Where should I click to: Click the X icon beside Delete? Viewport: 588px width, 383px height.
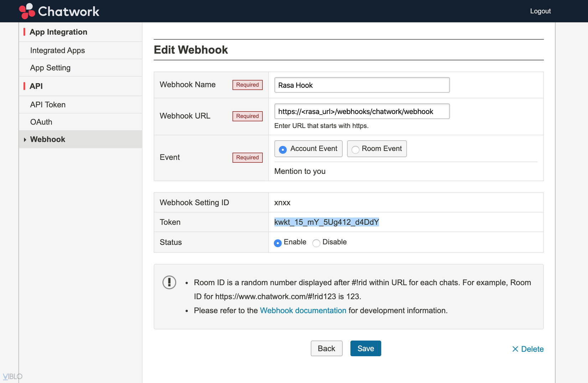pyautogui.click(x=515, y=349)
